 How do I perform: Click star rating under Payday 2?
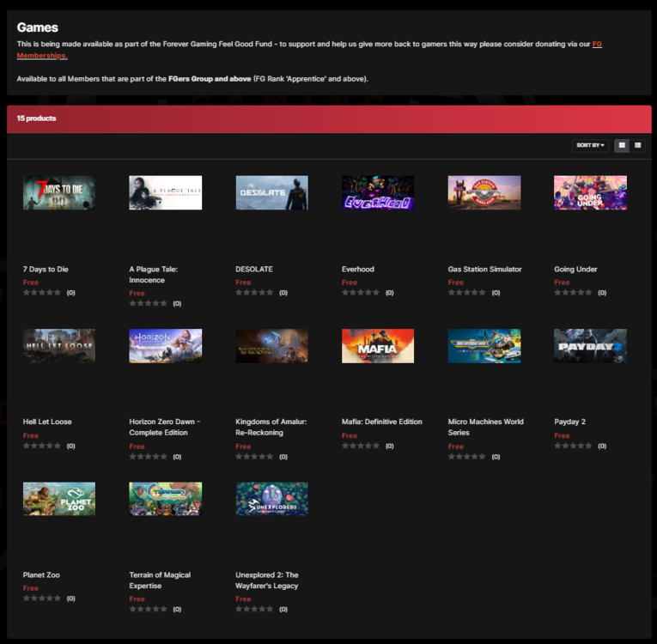573,446
